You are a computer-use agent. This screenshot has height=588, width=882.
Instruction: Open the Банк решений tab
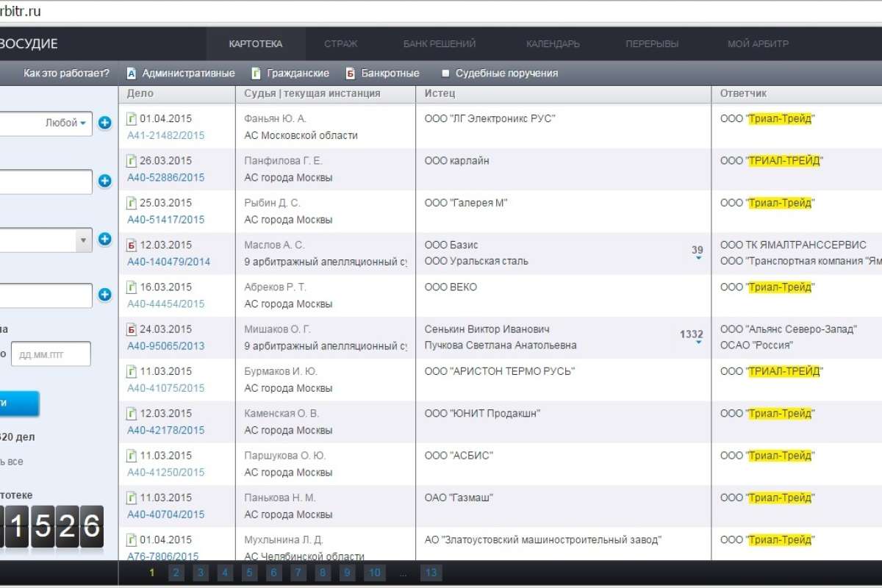[440, 44]
